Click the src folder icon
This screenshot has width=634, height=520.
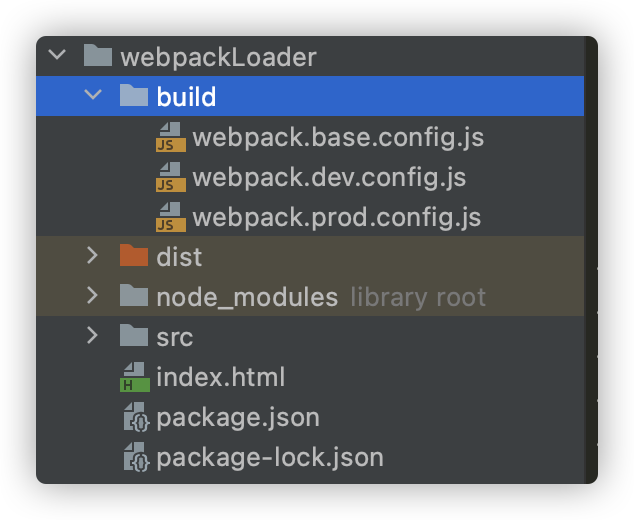click(x=134, y=335)
